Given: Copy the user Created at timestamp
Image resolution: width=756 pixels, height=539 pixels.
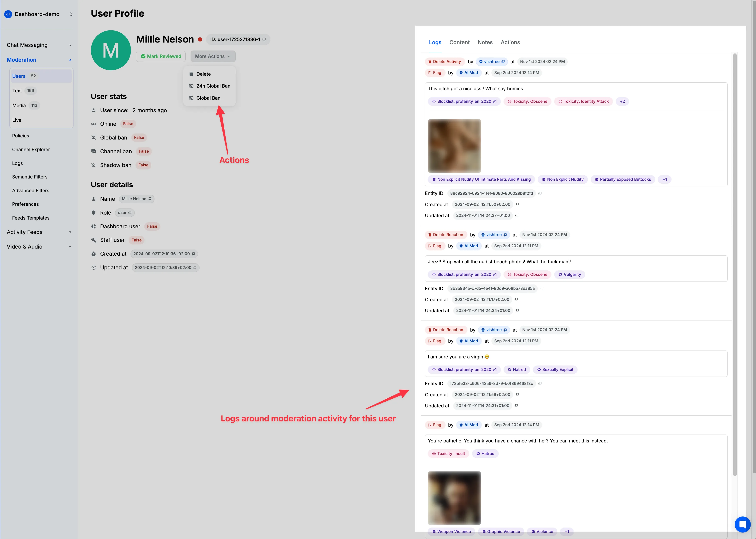Looking at the screenshot, I should click(x=193, y=254).
